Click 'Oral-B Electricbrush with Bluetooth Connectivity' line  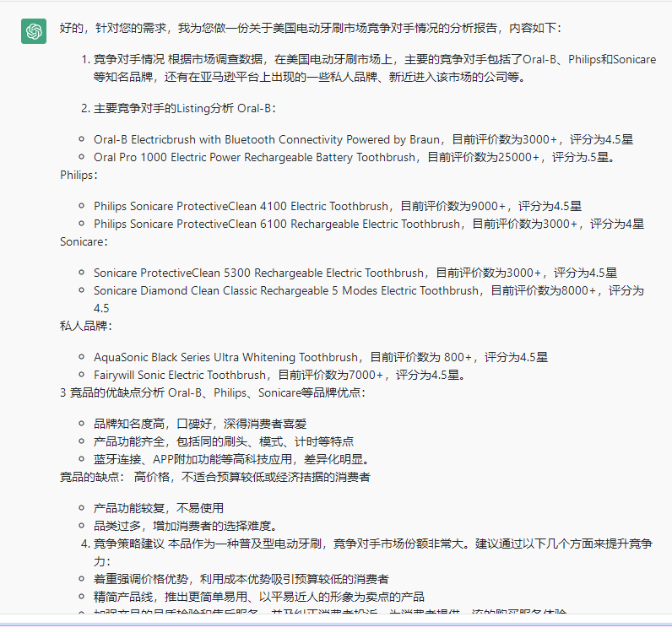click(x=363, y=140)
